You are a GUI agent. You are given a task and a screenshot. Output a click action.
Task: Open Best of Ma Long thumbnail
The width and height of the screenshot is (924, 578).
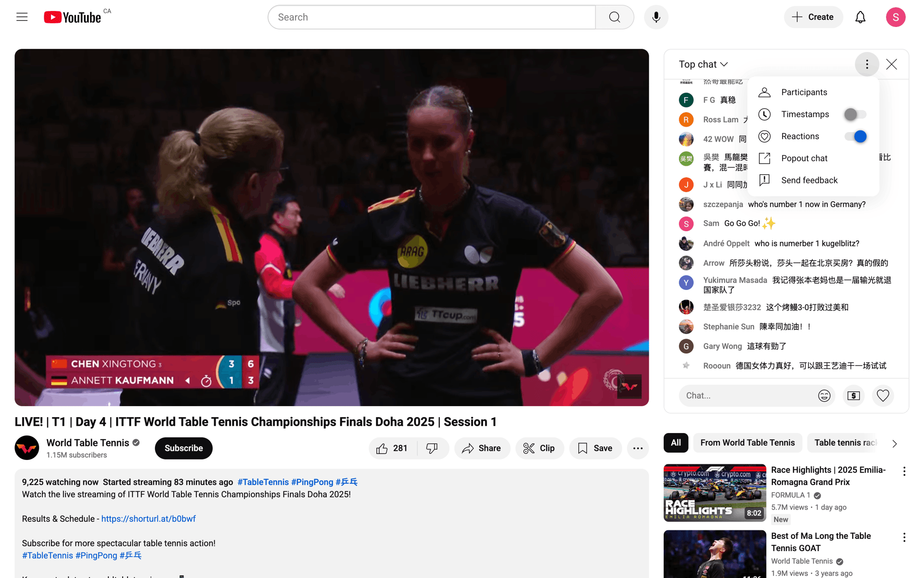coord(715,554)
